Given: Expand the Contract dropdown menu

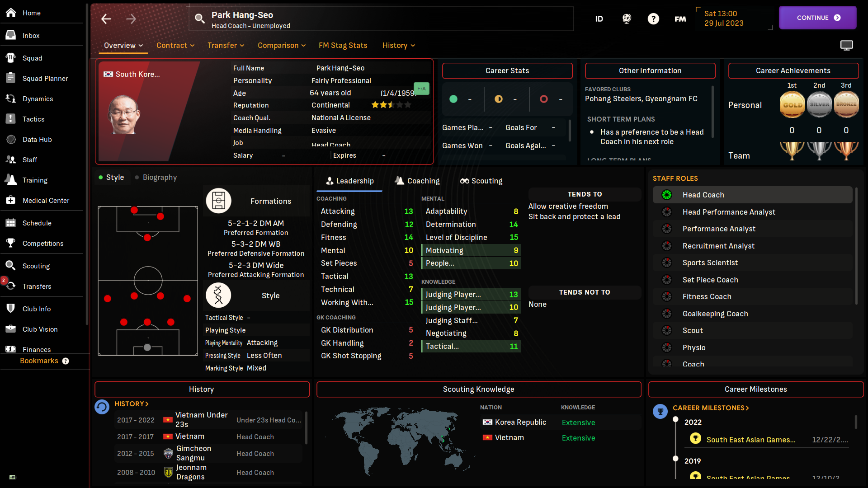Looking at the screenshot, I should pyautogui.click(x=175, y=45).
